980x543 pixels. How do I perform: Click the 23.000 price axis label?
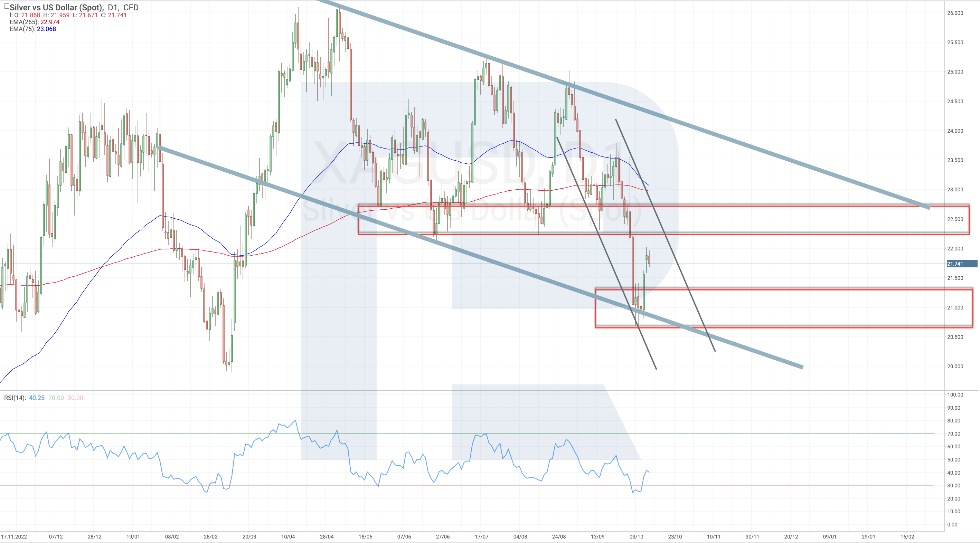pos(955,190)
